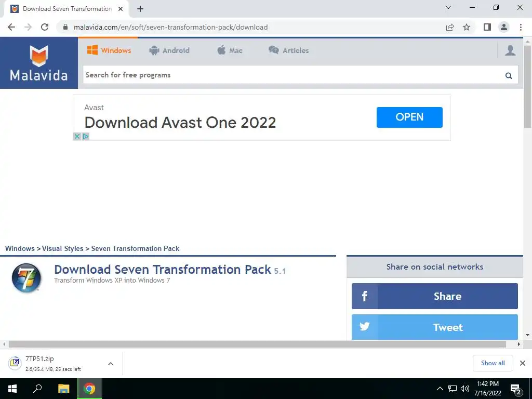Open options arrow for 7TP51.zip download
This screenshot has width=532, height=399.
110,363
